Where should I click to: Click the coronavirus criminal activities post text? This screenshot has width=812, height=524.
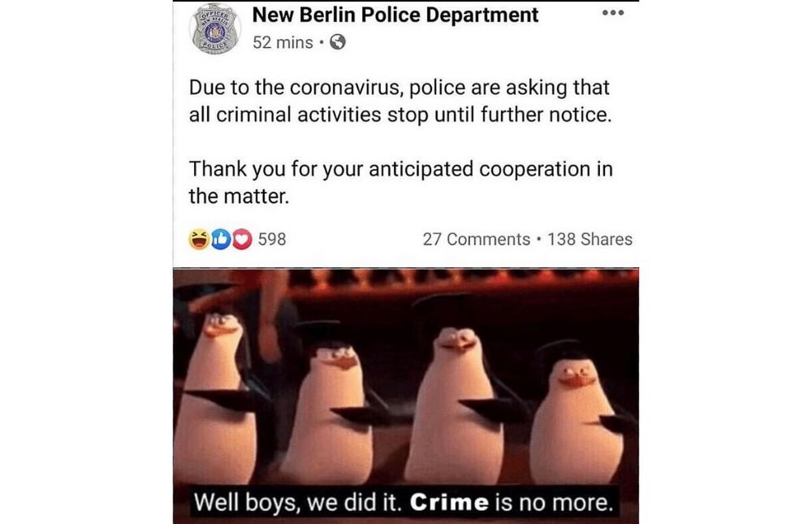400,101
